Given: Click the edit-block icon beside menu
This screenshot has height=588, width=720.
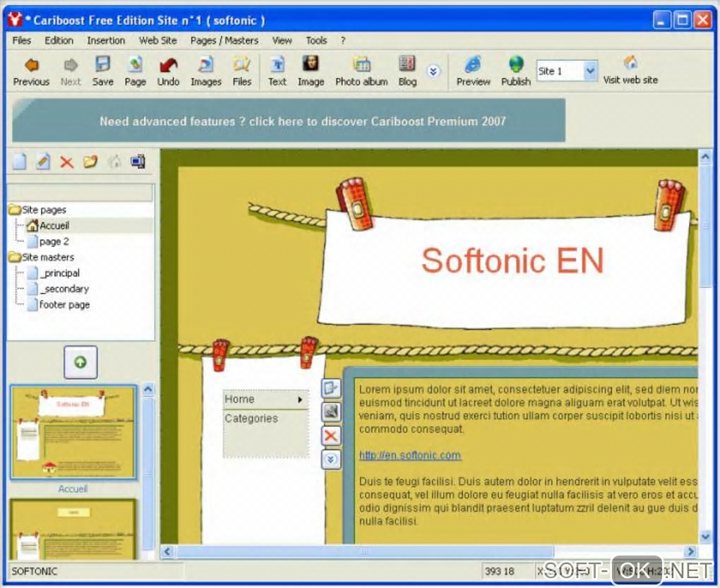Looking at the screenshot, I should (331, 388).
